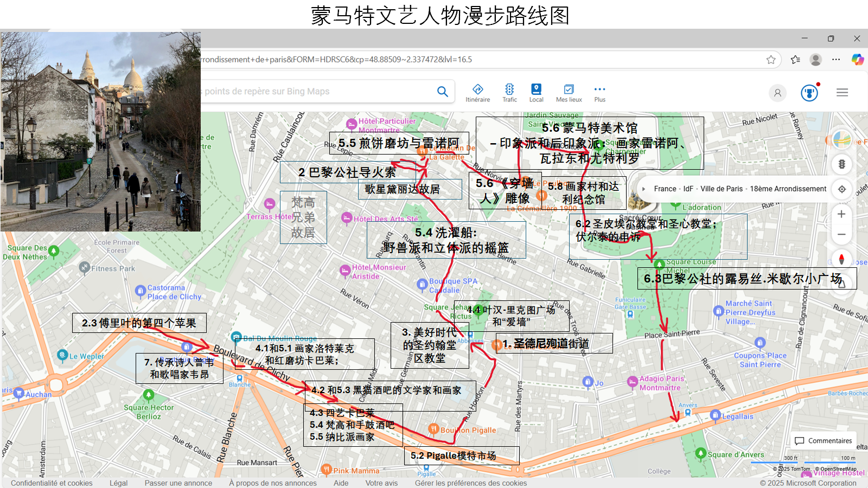Viewport: 868px width, 488px height.
Task: Switch map style using layer thumbnail
Action: [x=841, y=139]
